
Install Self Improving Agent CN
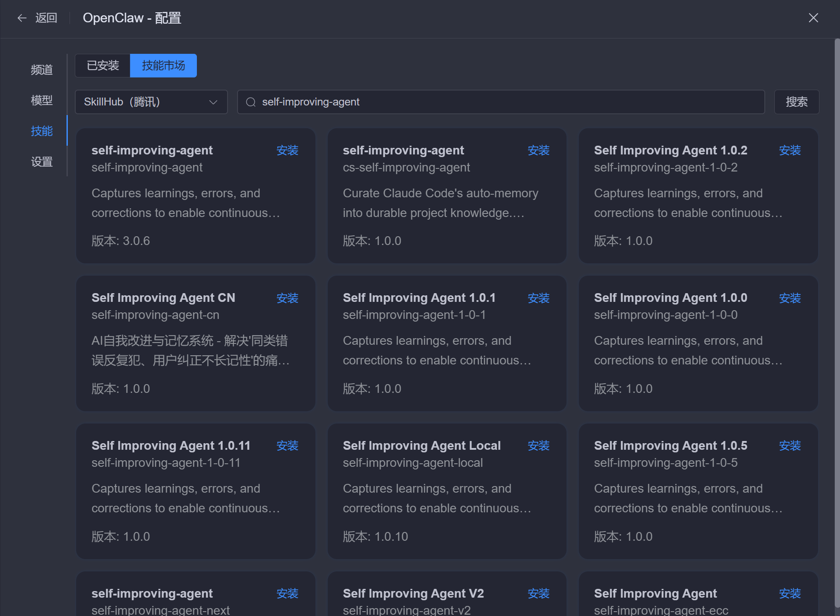click(287, 298)
